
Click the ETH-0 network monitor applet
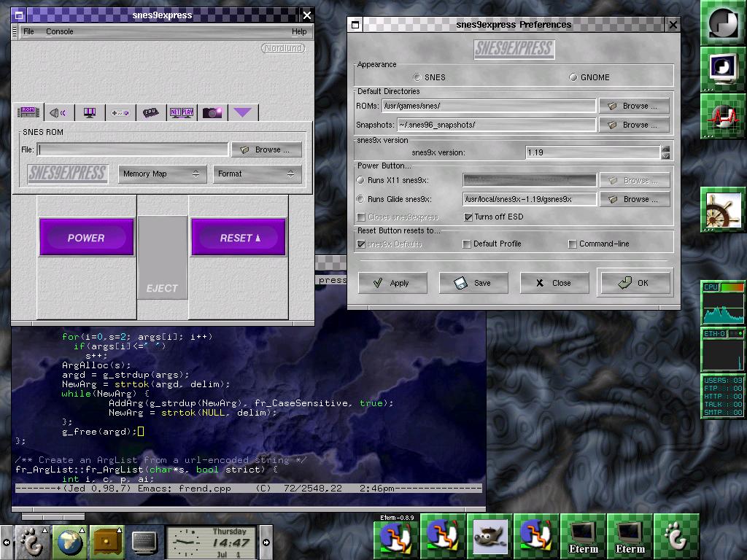[723, 349]
